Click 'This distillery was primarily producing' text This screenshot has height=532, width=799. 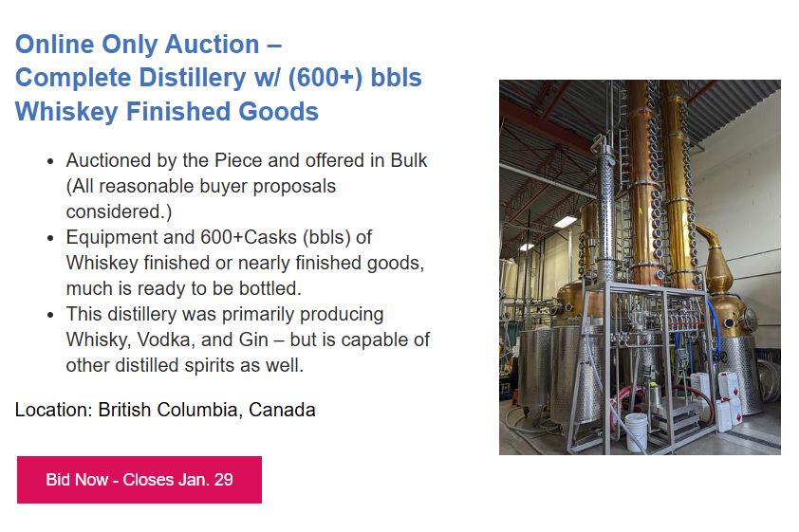point(225,314)
